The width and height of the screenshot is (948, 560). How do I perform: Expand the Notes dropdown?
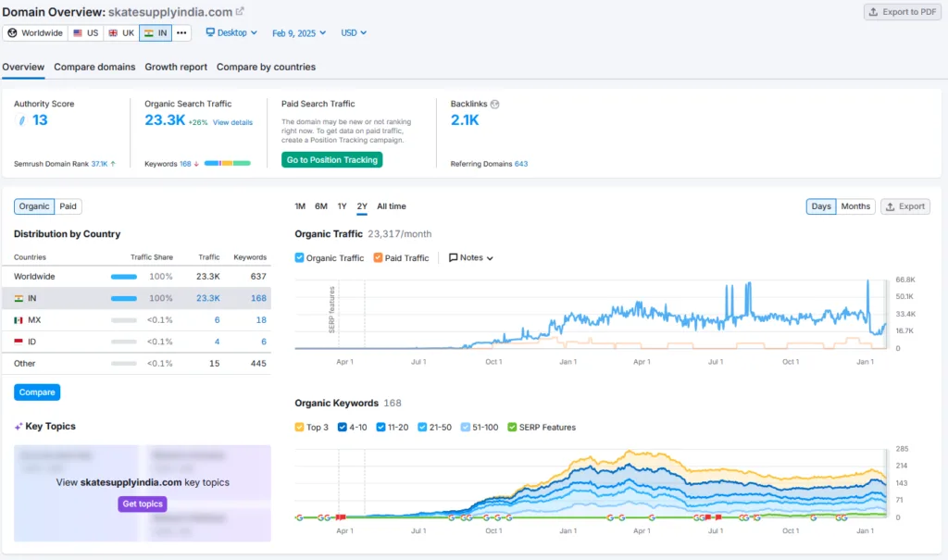pyautogui.click(x=471, y=257)
